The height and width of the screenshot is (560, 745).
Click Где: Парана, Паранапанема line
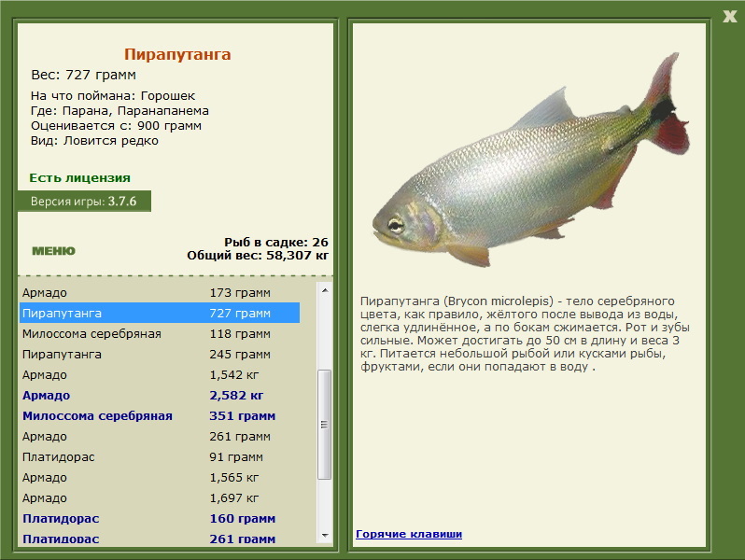119,111
